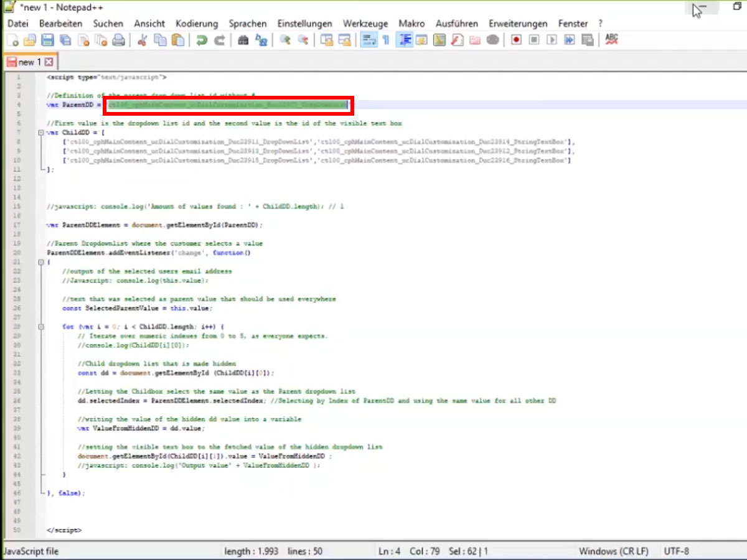The width and height of the screenshot is (747, 560).
Task: Open the Ausführen menu
Action: coord(457,24)
